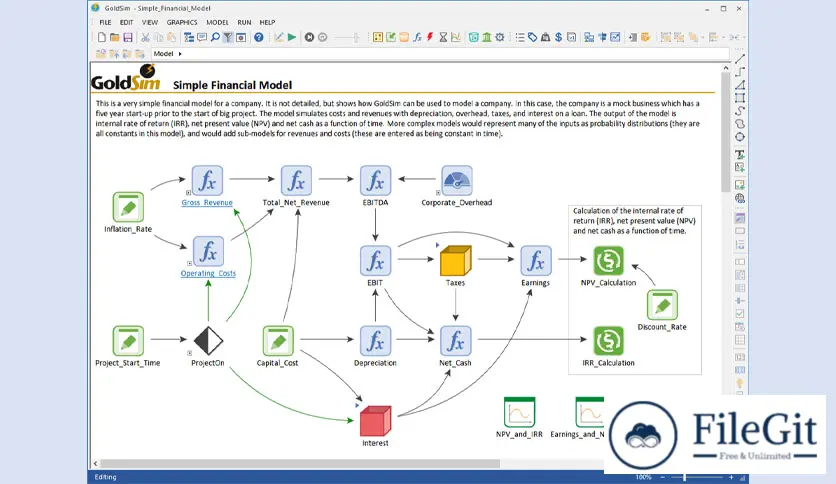The height and width of the screenshot is (484, 836).
Task: Switch to edit mode pencil icon
Action: [279, 37]
